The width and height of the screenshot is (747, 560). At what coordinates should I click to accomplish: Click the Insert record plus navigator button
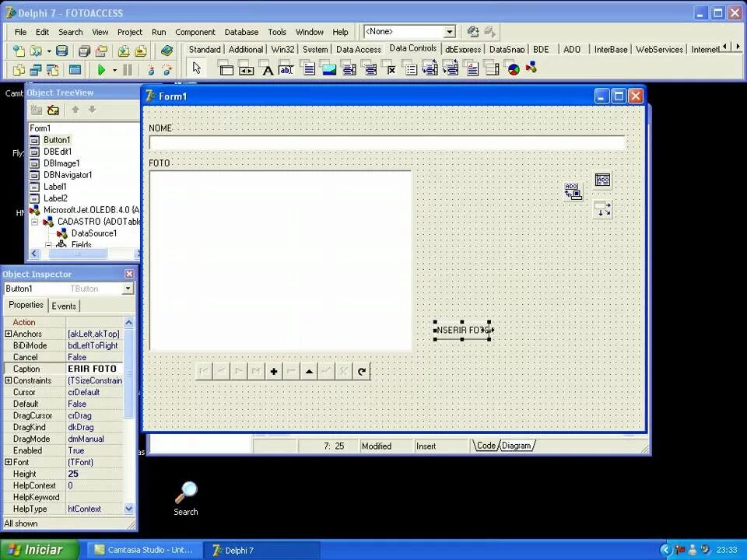coord(274,372)
